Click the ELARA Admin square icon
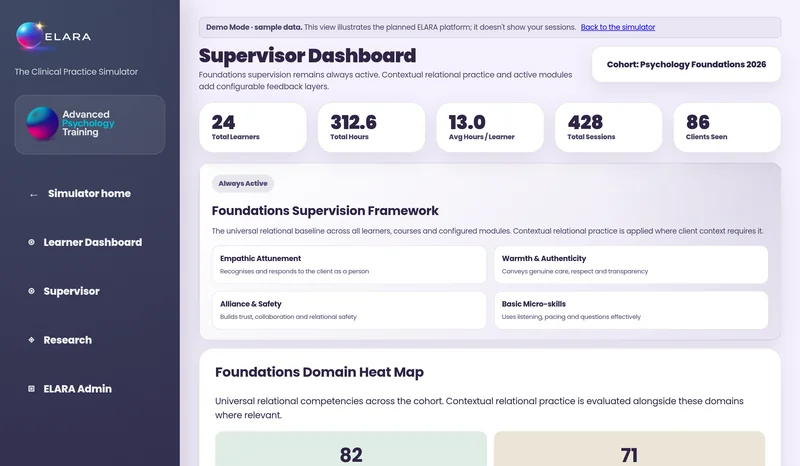 31,388
